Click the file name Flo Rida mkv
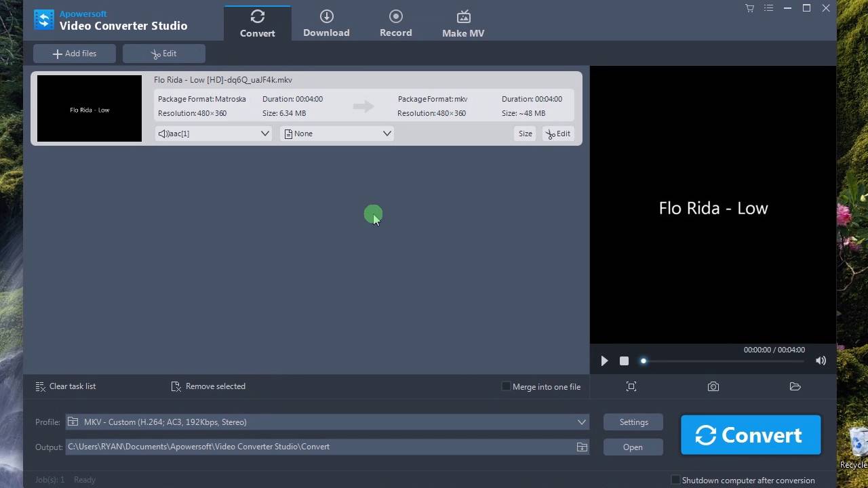This screenshot has width=868, height=488. [x=223, y=80]
